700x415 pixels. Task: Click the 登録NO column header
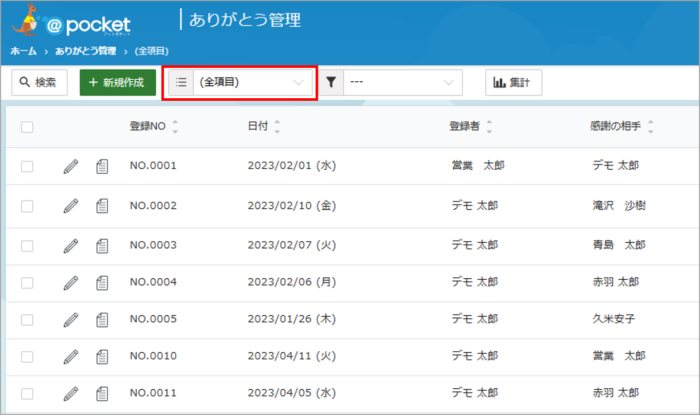pyautogui.click(x=148, y=126)
